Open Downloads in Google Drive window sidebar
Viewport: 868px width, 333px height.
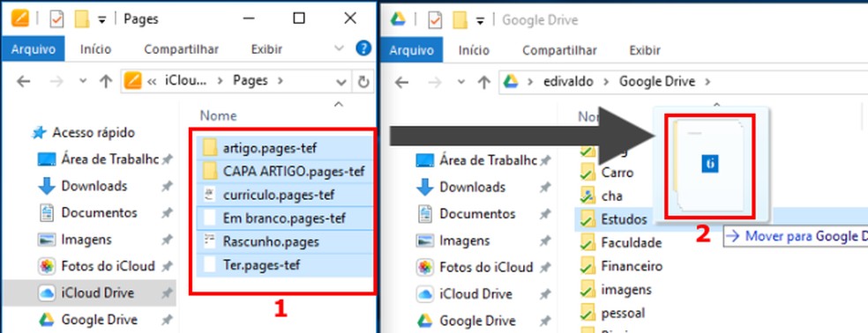(460, 187)
